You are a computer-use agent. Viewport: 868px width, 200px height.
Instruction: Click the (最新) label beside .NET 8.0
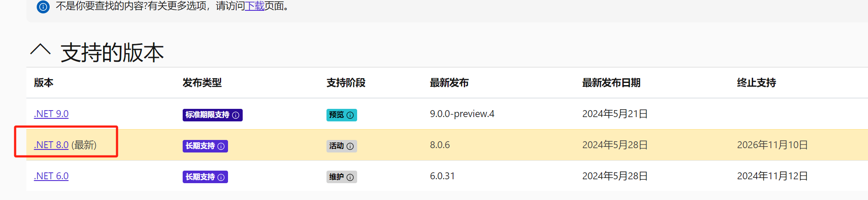[x=84, y=145]
